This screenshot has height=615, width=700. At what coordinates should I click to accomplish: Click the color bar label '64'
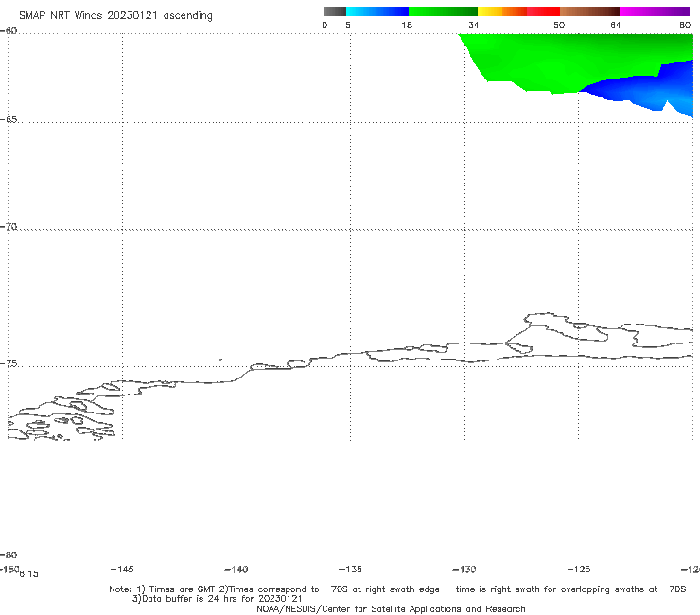(x=616, y=25)
